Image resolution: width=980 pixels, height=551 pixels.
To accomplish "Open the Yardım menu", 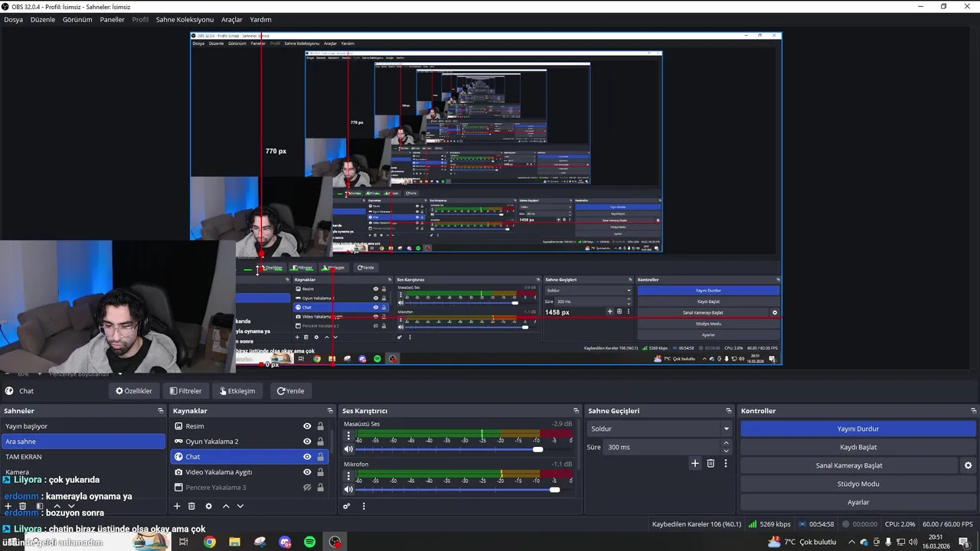I will 260,19.
